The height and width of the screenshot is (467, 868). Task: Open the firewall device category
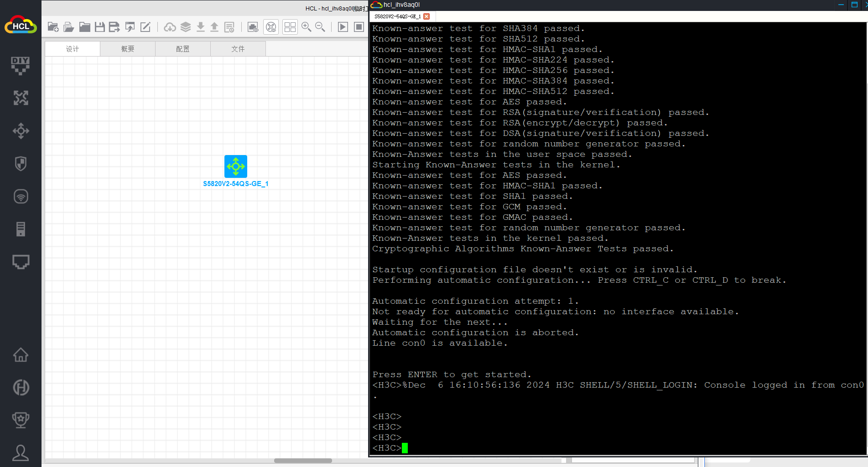(x=21, y=164)
